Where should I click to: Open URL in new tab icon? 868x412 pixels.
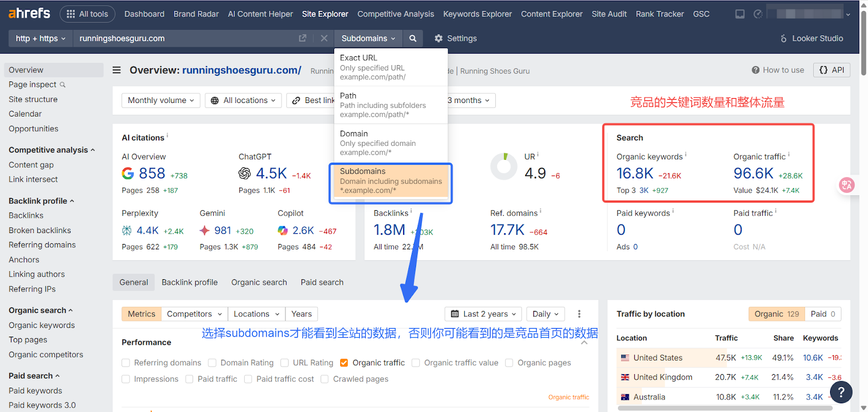[303, 38]
